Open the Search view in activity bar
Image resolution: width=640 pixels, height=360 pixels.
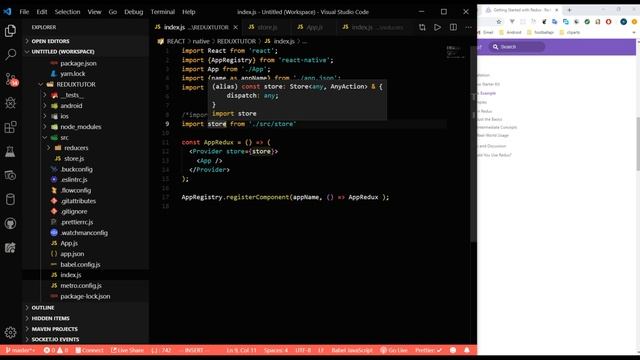tap(10, 54)
